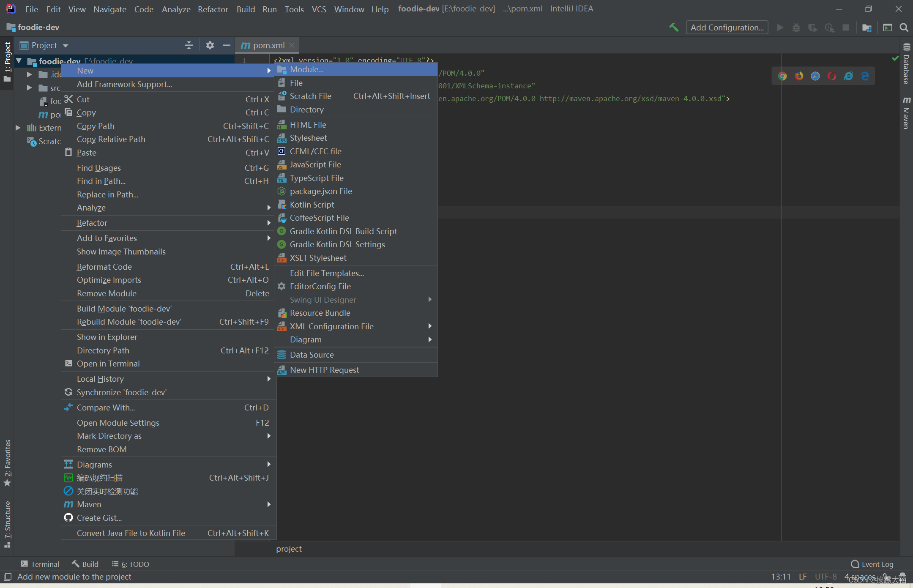The image size is (913, 588).
Task: Click the Build Project hammer icon
Action: pos(674,27)
